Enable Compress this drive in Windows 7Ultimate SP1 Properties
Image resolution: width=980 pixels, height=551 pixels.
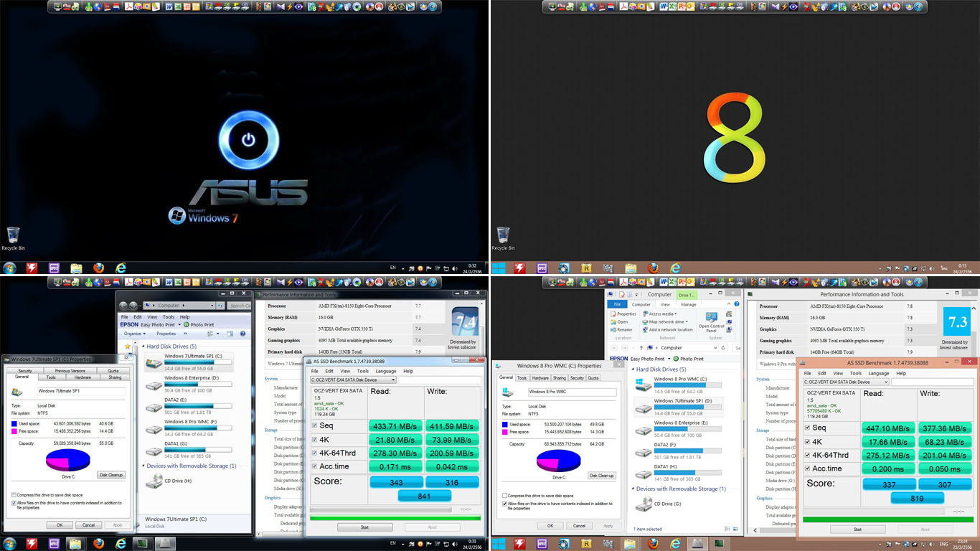[x=14, y=495]
